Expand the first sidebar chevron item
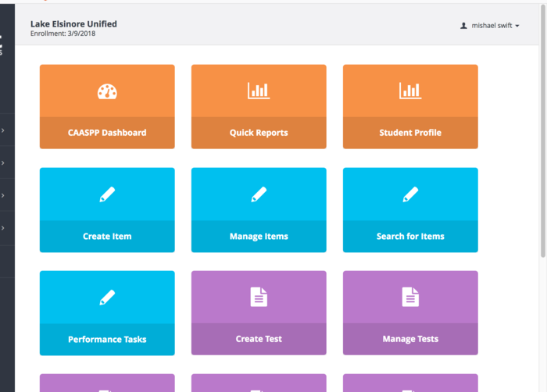Viewport: 547px width, 392px height. click(x=4, y=130)
